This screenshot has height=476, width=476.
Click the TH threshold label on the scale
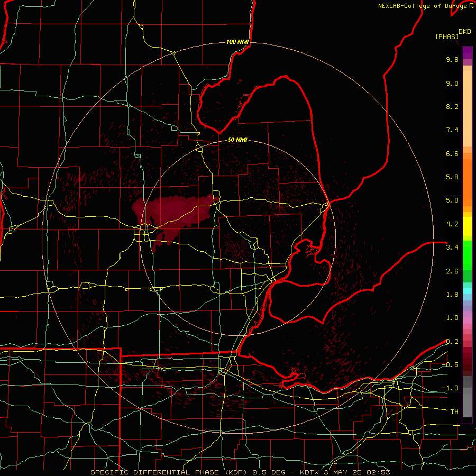click(x=454, y=412)
